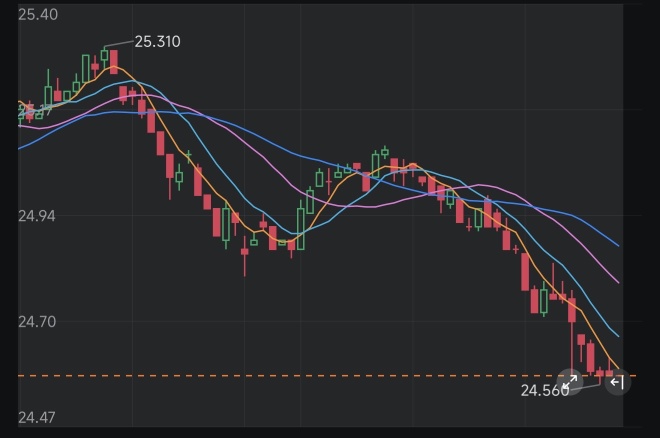Click the 24.94 price axis label

pyautogui.click(x=37, y=216)
